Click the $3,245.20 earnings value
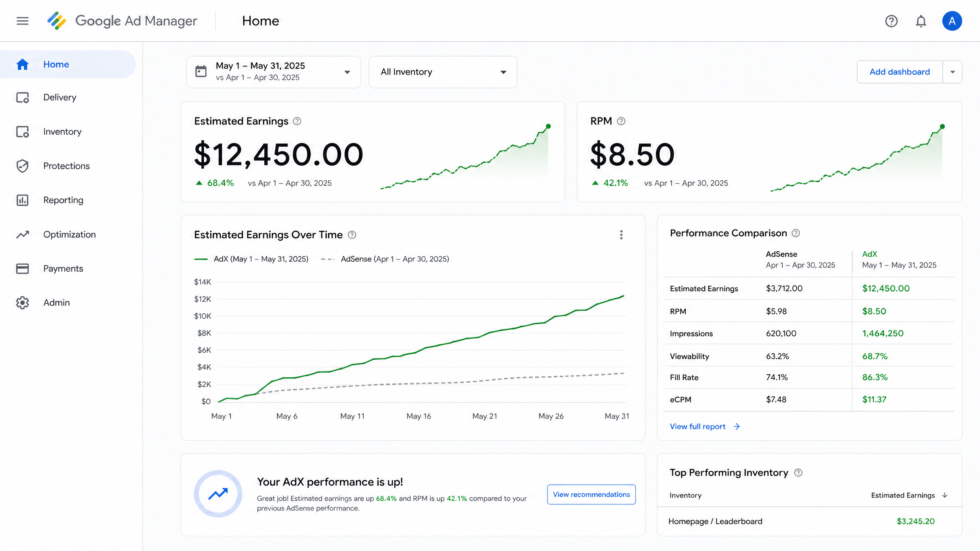The width and height of the screenshot is (980, 551). [x=916, y=521]
